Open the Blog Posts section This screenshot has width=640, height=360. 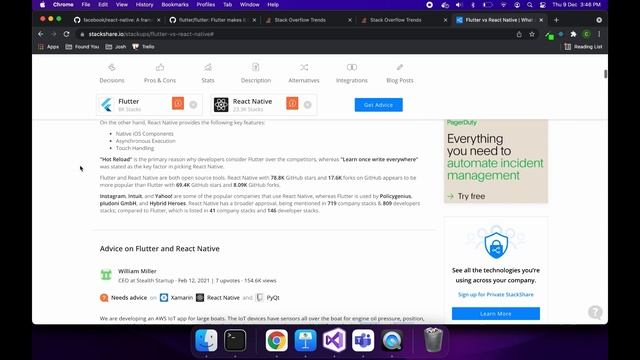pyautogui.click(x=400, y=74)
